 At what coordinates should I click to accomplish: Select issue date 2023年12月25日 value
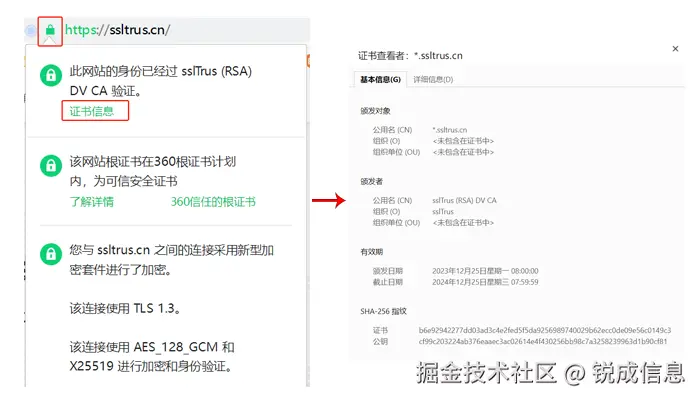[485, 271]
